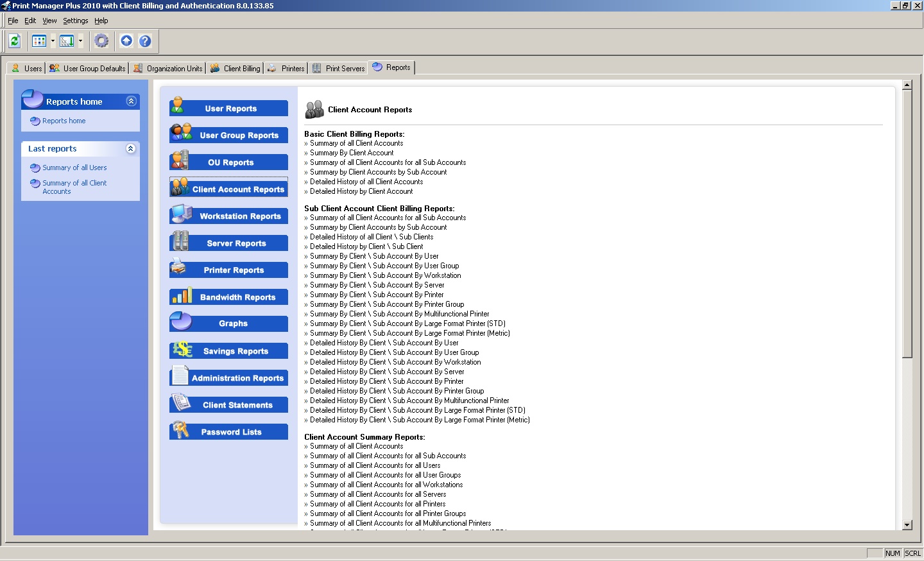The width and height of the screenshot is (924, 561).
Task: Open the Edit menu
Action: [x=30, y=21]
